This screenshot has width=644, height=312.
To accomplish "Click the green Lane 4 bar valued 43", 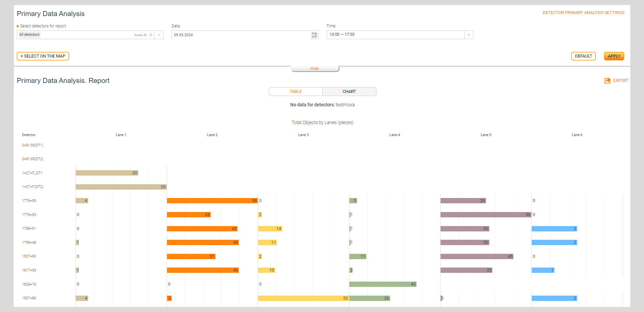I will click(x=383, y=284).
